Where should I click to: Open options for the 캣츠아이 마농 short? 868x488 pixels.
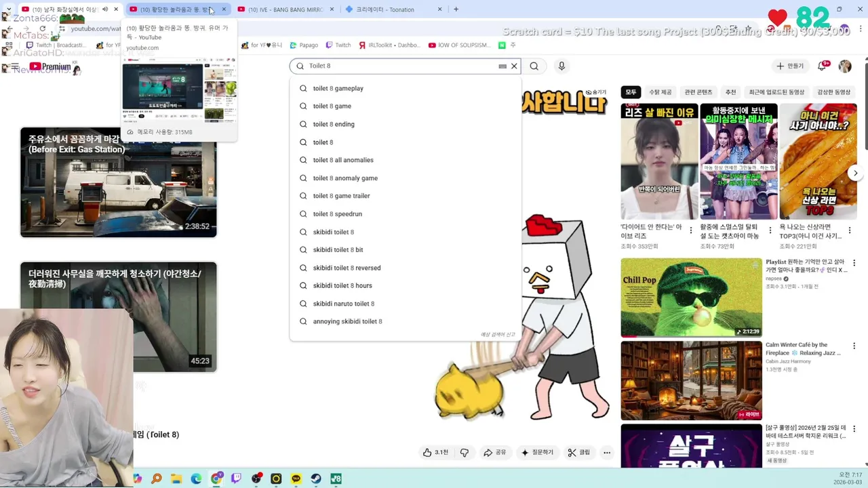770,230
